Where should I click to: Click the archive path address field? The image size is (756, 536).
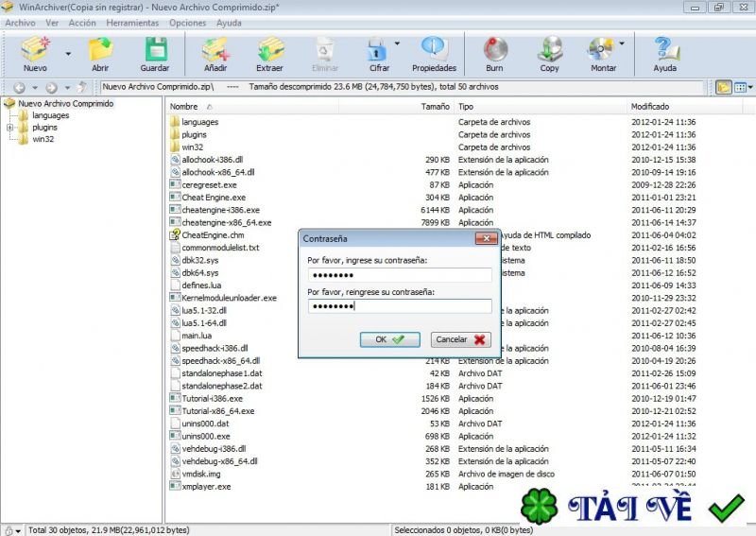[402, 87]
